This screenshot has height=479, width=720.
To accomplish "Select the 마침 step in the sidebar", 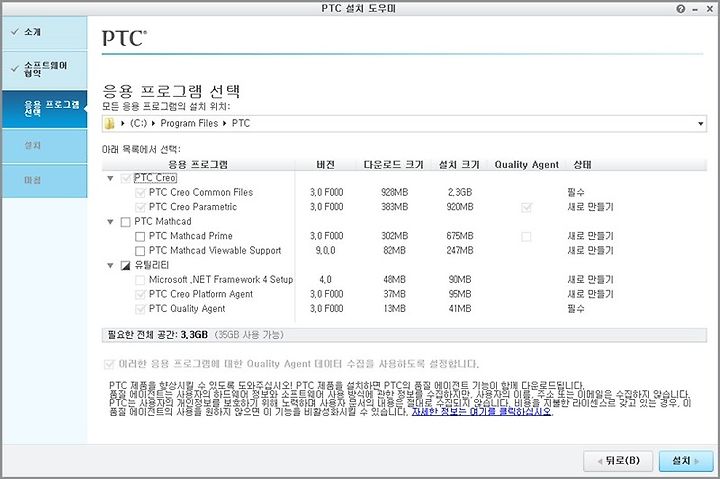I will click(45, 181).
